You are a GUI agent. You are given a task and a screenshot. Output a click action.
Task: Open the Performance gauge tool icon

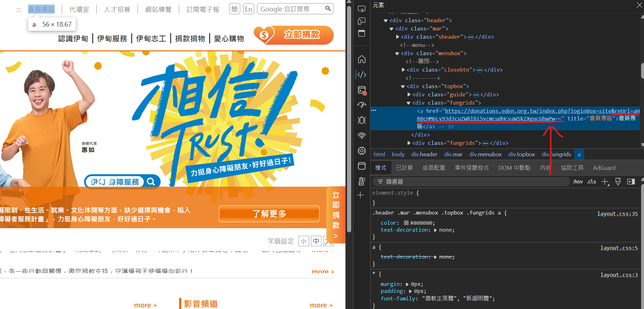tap(362, 105)
